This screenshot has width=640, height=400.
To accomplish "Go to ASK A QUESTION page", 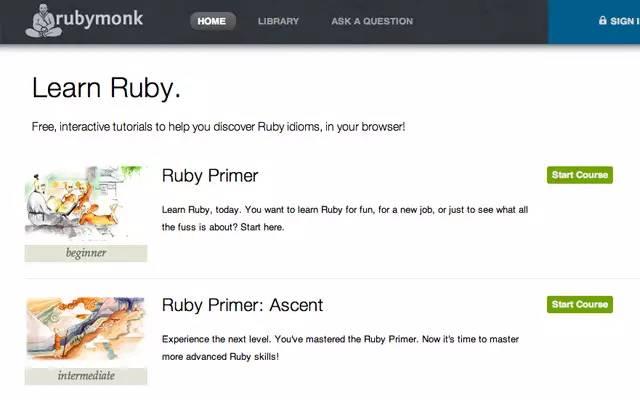I will click(x=372, y=21).
